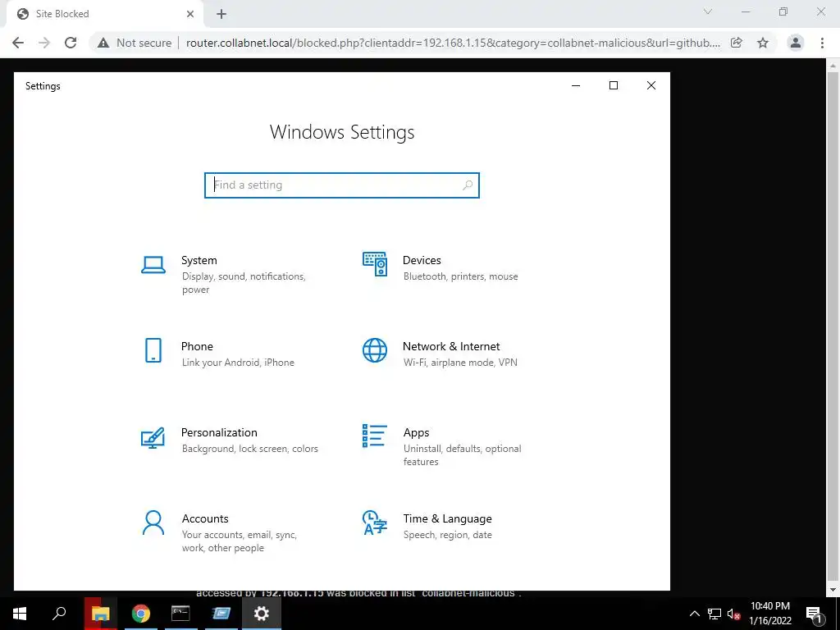Select the Settings gear in the taskbar
Viewport: 840px width, 630px height.
(x=262, y=614)
